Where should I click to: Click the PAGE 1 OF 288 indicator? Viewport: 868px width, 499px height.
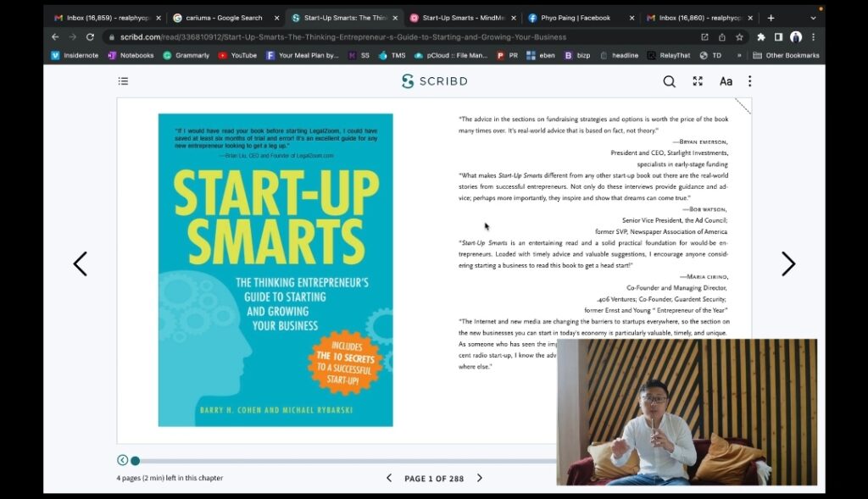pos(434,479)
